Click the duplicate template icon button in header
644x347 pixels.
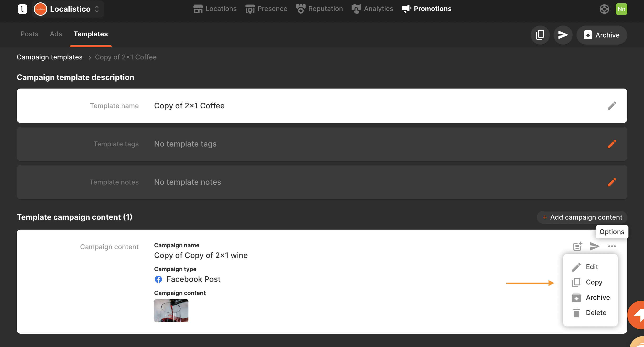pos(540,35)
